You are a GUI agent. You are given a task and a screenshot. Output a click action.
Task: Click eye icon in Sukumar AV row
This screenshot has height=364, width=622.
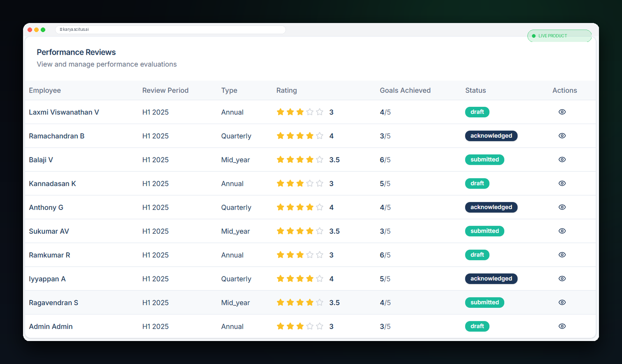pos(562,231)
